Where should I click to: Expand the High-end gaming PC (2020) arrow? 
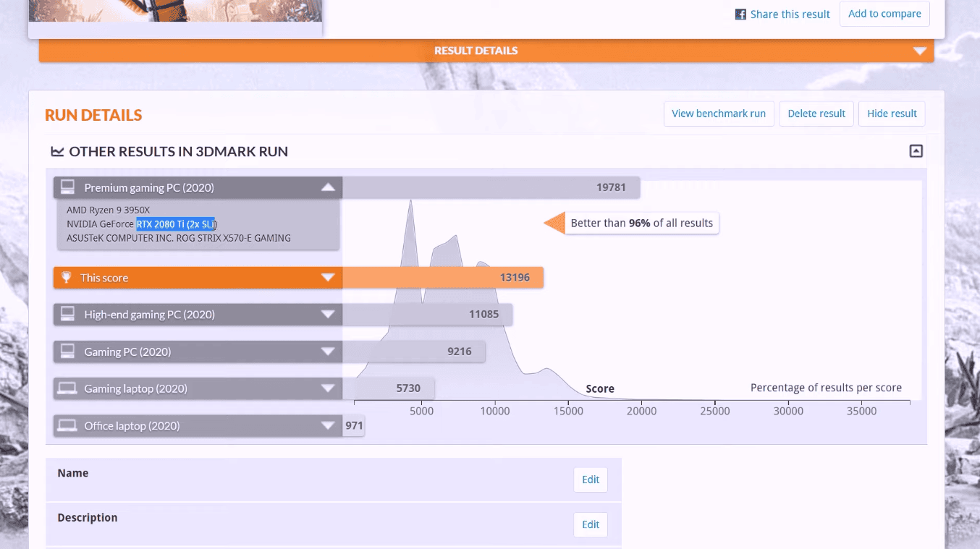click(x=329, y=315)
